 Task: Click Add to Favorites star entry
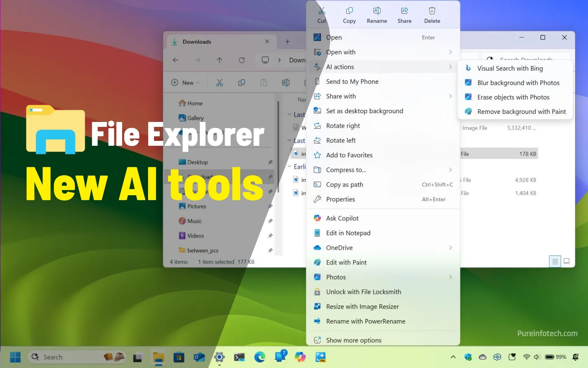(383, 155)
